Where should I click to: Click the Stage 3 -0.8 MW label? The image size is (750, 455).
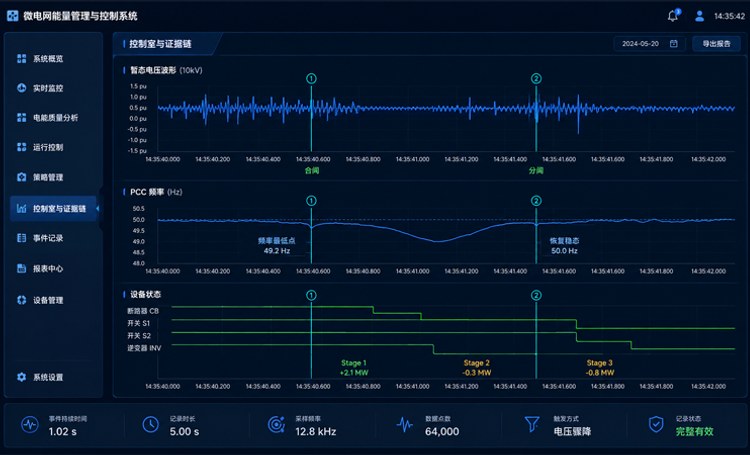[x=599, y=367]
